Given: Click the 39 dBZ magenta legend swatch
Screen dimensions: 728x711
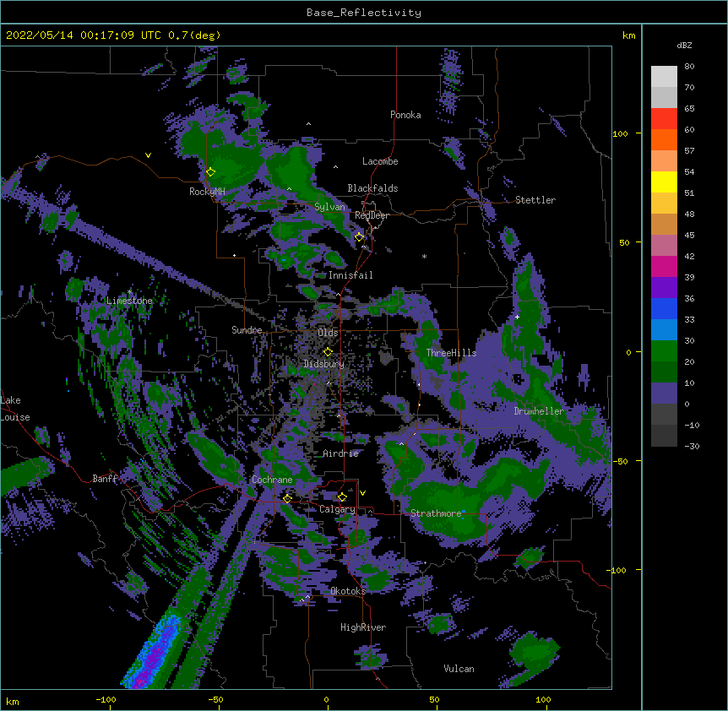Looking at the screenshot, I should [664, 266].
